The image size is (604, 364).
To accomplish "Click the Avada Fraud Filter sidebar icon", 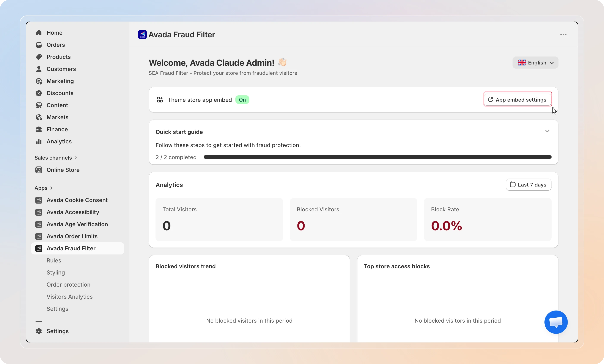I will click(x=39, y=248).
